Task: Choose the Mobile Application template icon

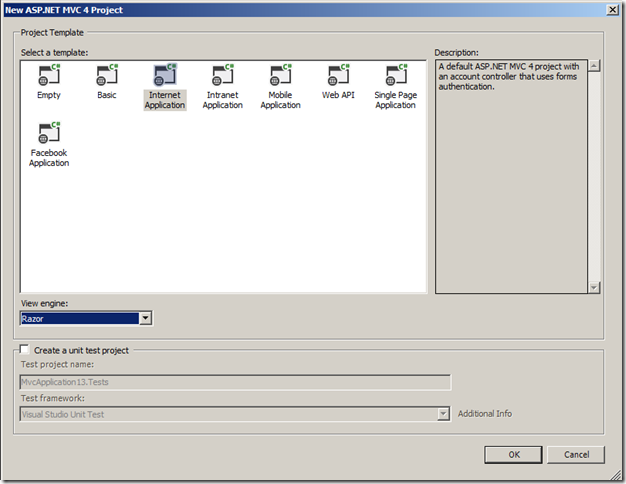Action: (x=281, y=75)
